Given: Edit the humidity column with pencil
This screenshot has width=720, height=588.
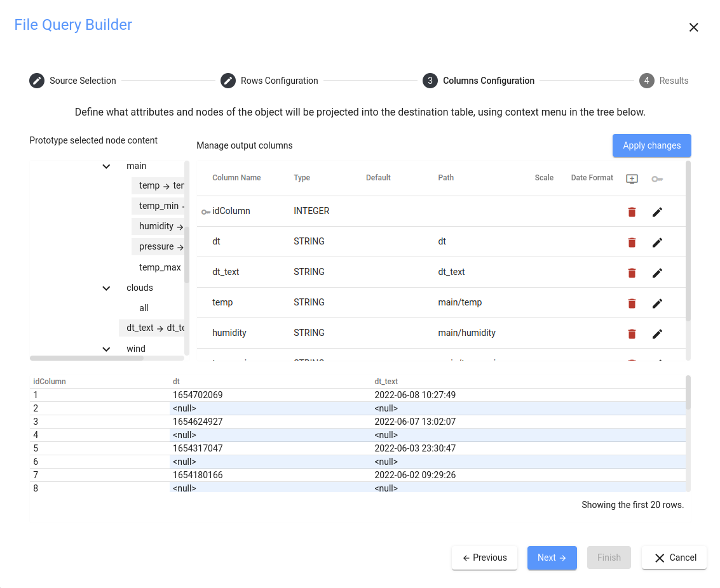Looking at the screenshot, I should click(657, 333).
